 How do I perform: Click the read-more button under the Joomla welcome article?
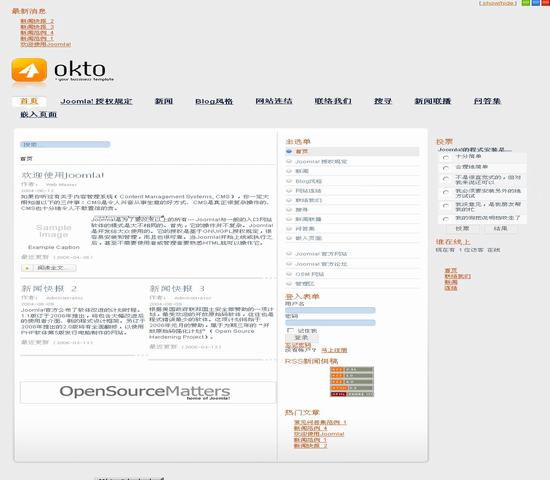[49, 268]
